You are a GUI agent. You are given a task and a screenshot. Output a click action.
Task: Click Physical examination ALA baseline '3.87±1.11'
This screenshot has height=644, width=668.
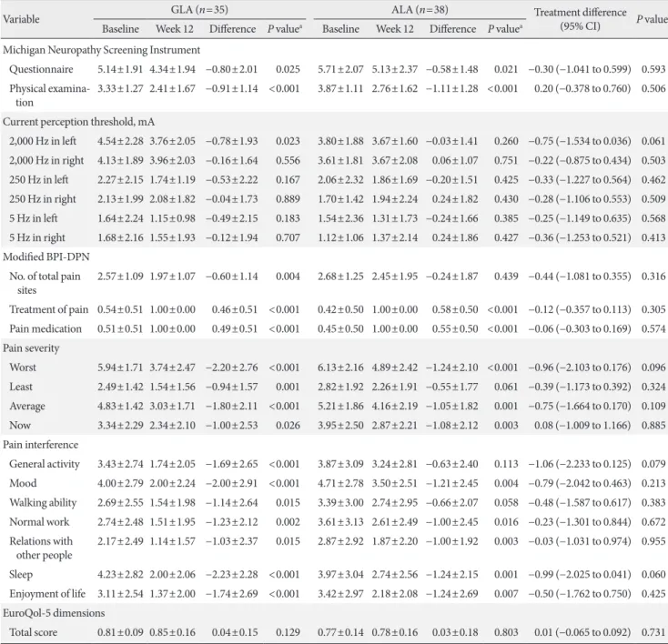click(x=340, y=88)
